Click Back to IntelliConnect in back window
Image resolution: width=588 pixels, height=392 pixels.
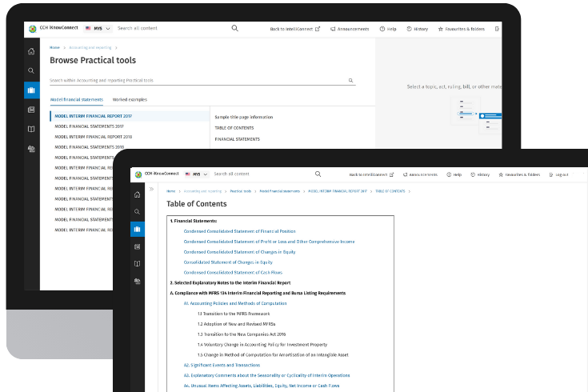(x=294, y=29)
